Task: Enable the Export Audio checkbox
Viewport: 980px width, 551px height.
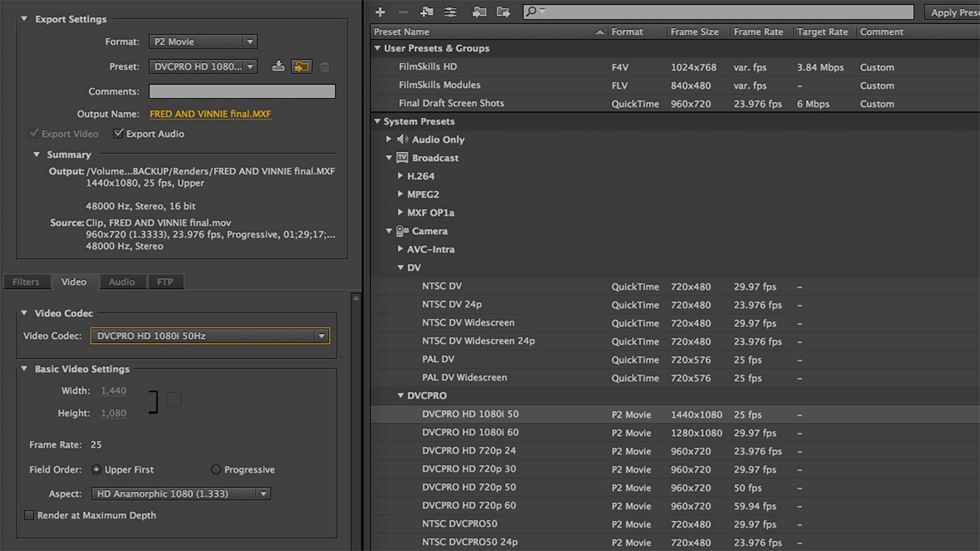Action: click(x=118, y=134)
